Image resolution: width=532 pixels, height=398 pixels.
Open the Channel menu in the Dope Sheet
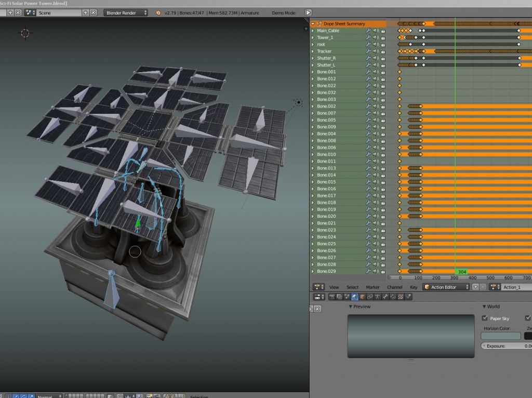coord(394,286)
